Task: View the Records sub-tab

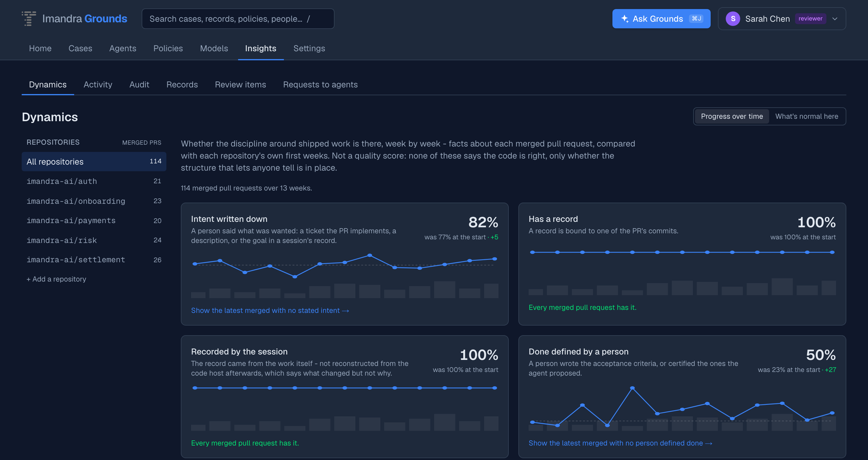Action: click(182, 85)
